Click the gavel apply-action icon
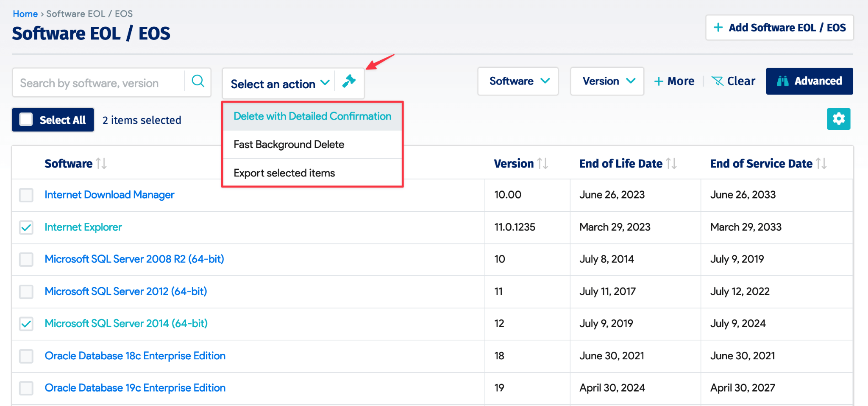 click(349, 81)
